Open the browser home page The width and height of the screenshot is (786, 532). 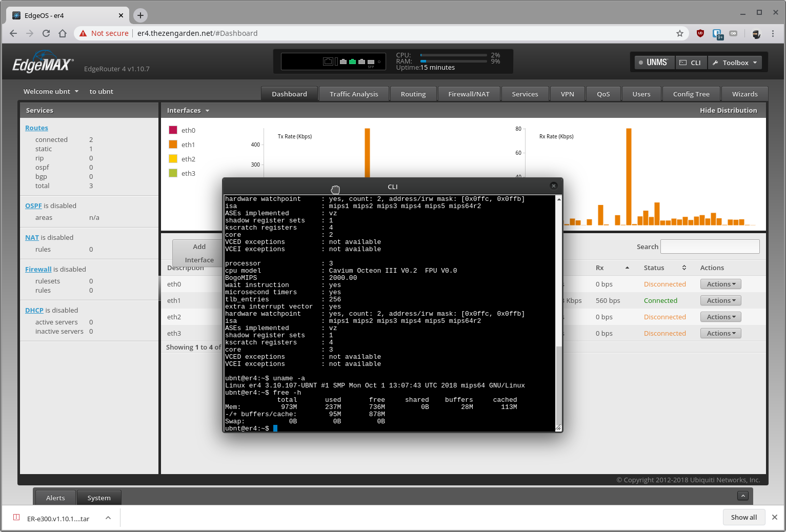pos(63,33)
